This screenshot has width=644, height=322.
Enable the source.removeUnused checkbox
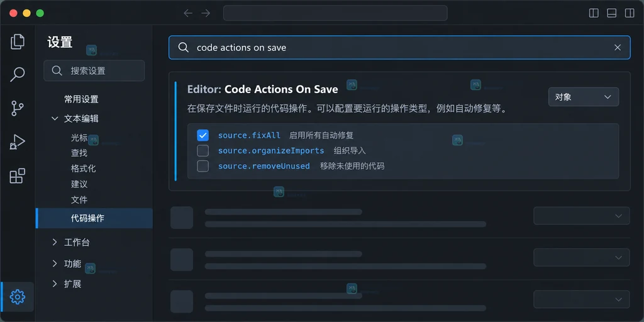pyautogui.click(x=203, y=166)
